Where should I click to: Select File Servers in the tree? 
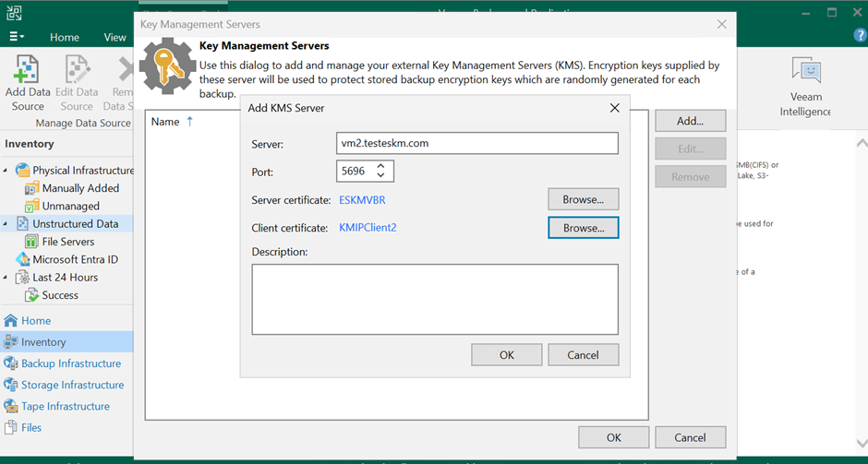(68, 242)
